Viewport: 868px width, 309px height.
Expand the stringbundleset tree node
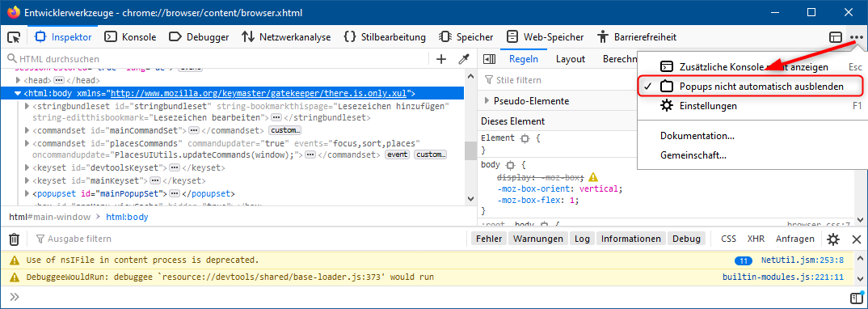coord(27,106)
